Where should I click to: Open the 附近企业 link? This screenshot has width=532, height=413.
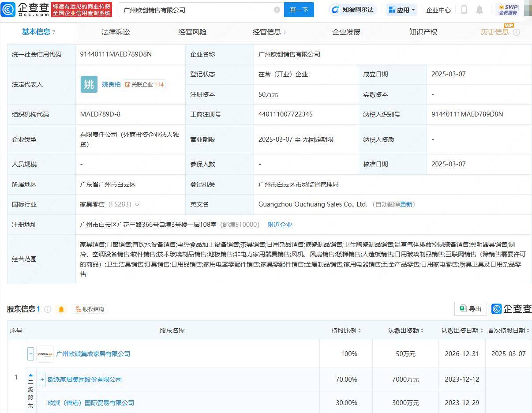point(280,225)
